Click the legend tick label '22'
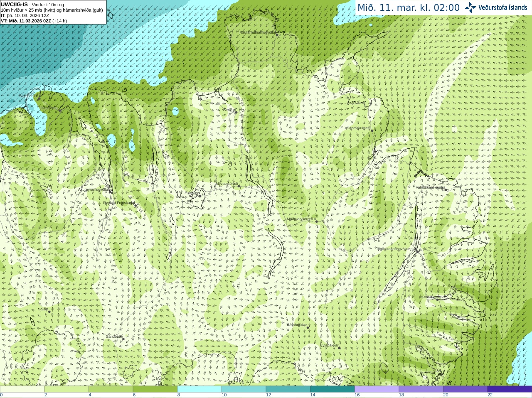This screenshot has width=532, height=398. (490, 395)
